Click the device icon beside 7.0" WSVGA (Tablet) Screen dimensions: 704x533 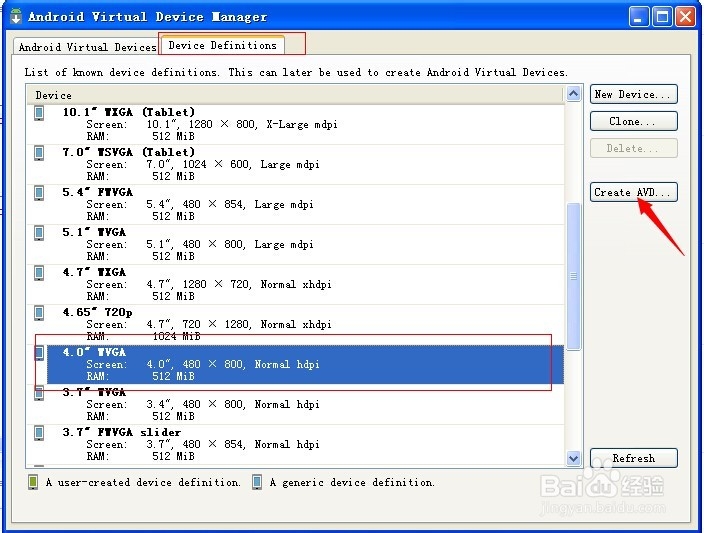pyautogui.click(x=39, y=153)
